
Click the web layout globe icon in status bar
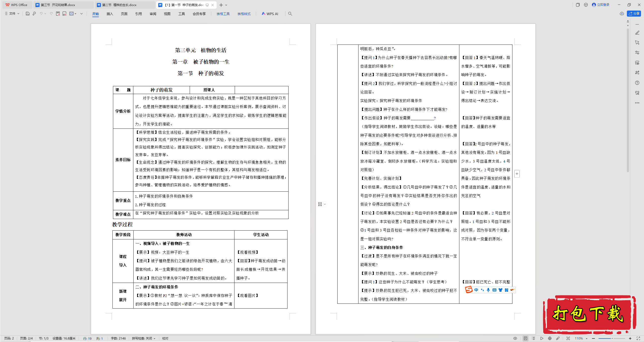point(550,338)
